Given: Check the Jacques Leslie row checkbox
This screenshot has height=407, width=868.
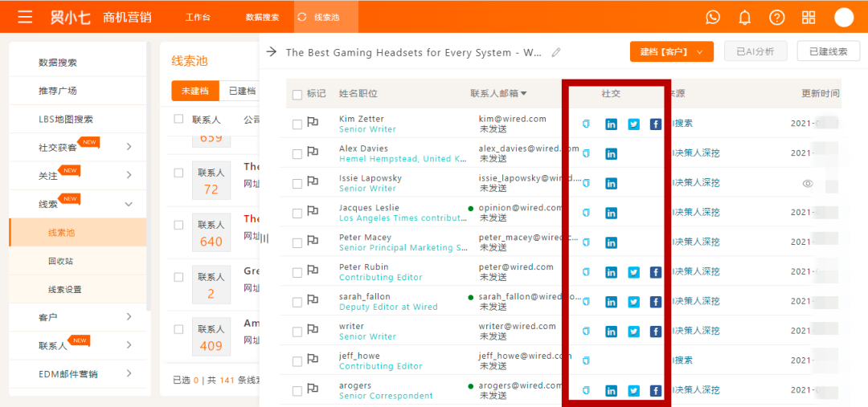Looking at the screenshot, I should (x=297, y=214).
